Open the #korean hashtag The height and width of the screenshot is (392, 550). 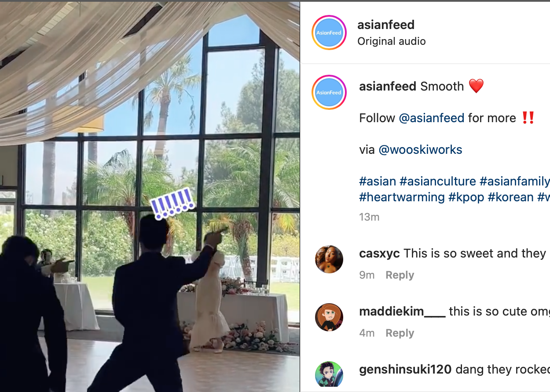click(511, 197)
